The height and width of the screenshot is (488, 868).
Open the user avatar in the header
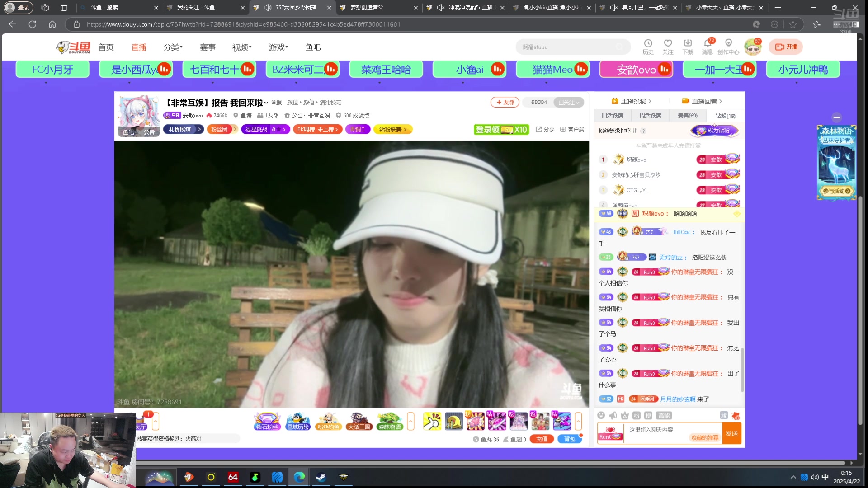pos(753,47)
